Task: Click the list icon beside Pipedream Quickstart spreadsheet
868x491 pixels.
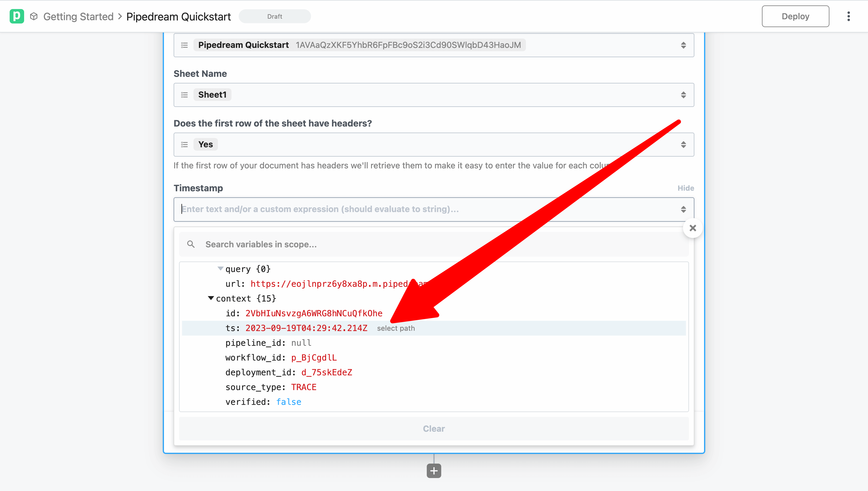Action: [x=184, y=45]
